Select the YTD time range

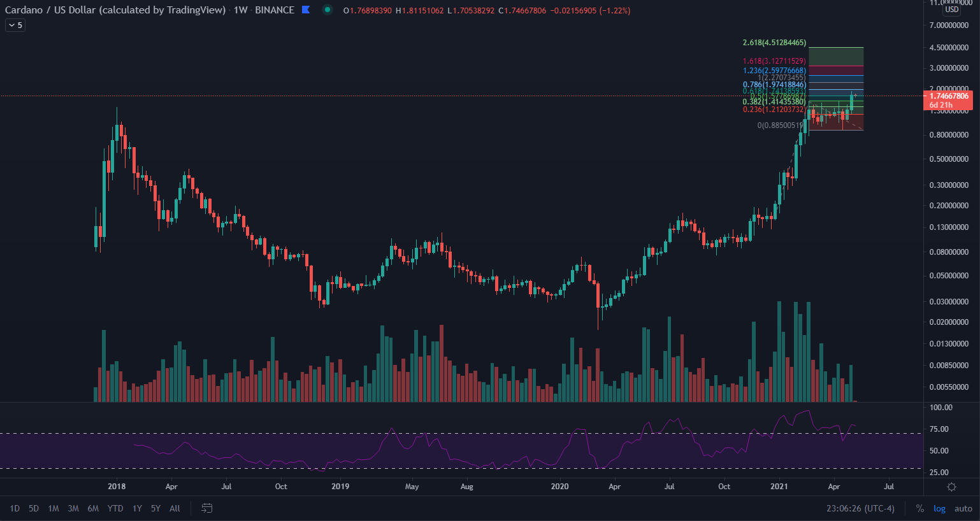(115, 508)
